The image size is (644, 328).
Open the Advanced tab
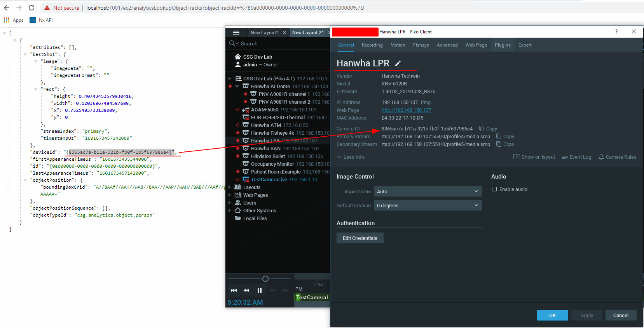447,45
